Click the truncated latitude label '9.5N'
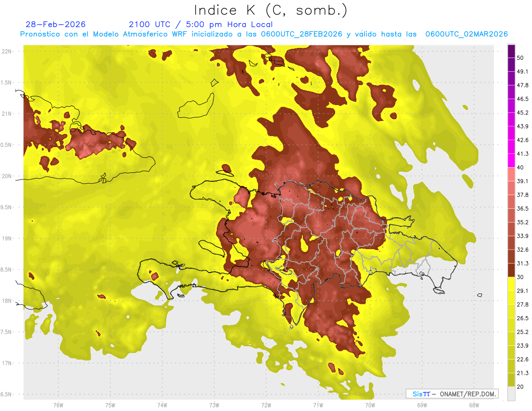The image size is (532, 411). pyautogui.click(x=7, y=207)
